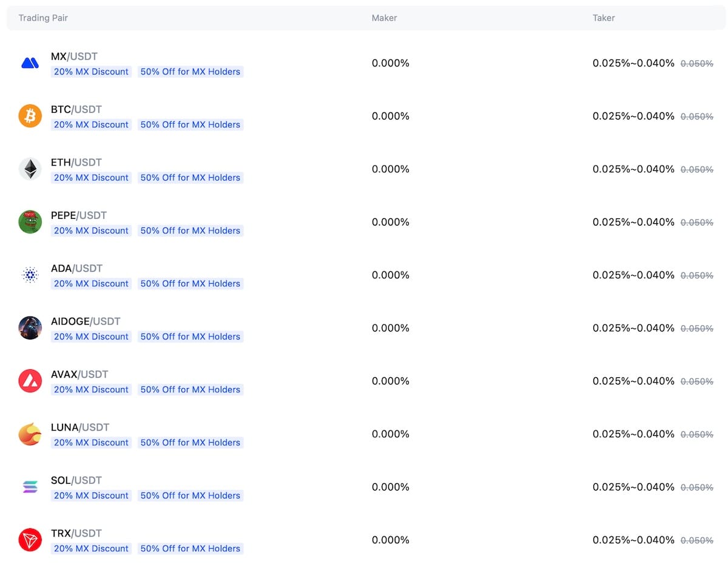Image resolution: width=728 pixels, height=570 pixels.
Task: Click 50% Off for MX Holders on MX/USDT
Action: pos(190,72)
